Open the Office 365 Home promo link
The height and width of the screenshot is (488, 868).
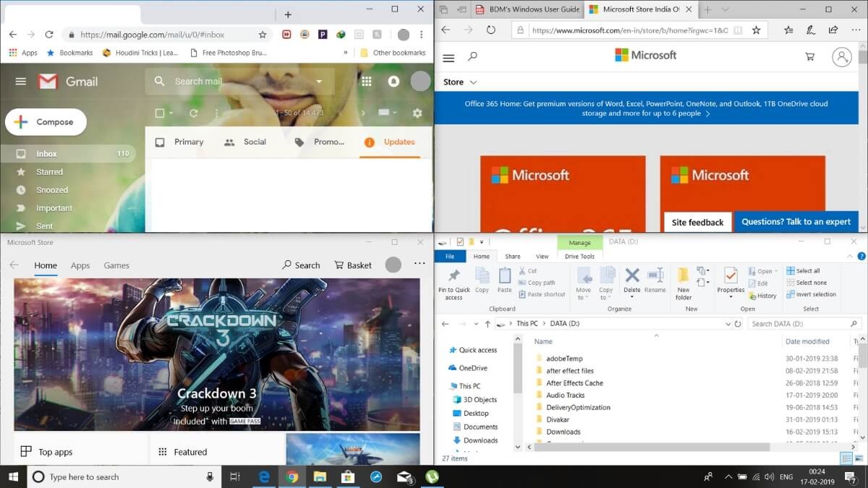coord(646,108)
